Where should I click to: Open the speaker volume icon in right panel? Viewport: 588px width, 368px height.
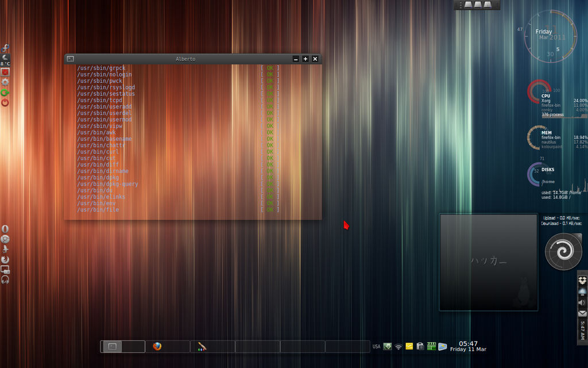[582, 302]
